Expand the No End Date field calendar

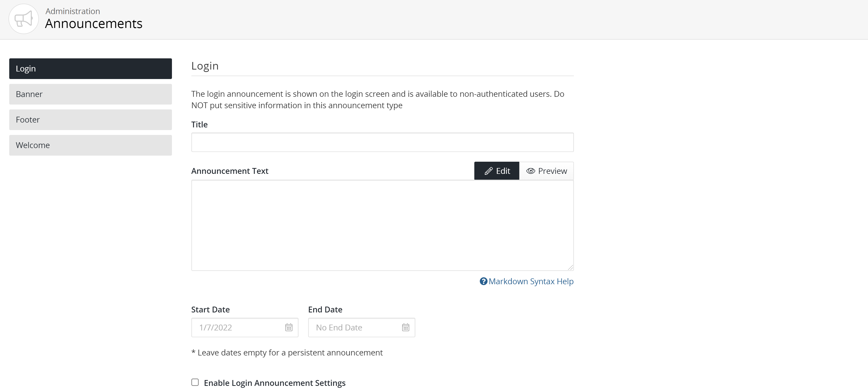(x=406, y=327)
